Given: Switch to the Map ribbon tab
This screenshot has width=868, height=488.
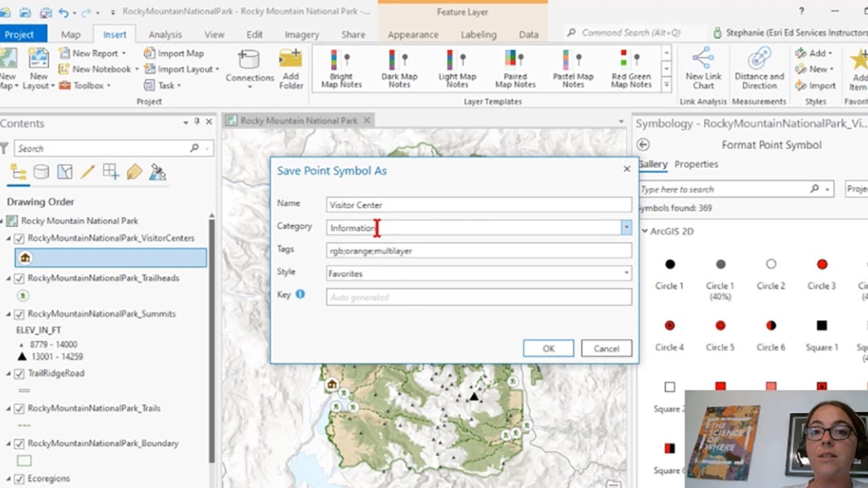Looking at the screenshot, I should point(71,34).
